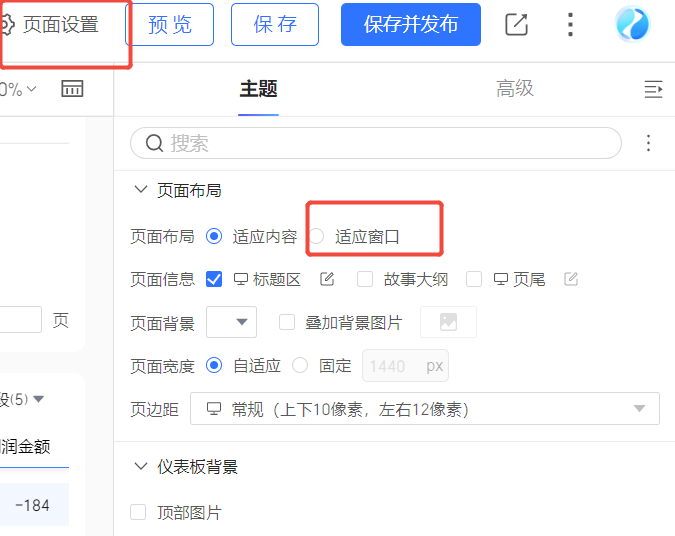Collapse the right panel using the top-right icon
This screenshot has height=536, width=675.
tap(653, 90)
